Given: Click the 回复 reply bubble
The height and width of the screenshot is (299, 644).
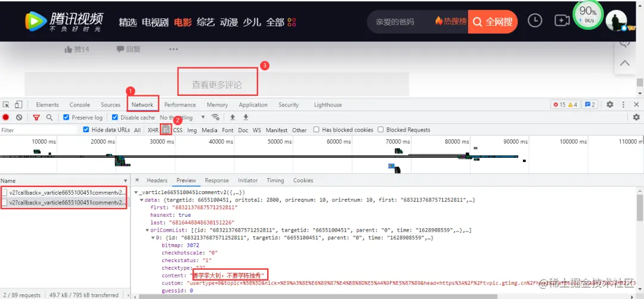Looking at the screenshot, I should (x=120, y=49).
